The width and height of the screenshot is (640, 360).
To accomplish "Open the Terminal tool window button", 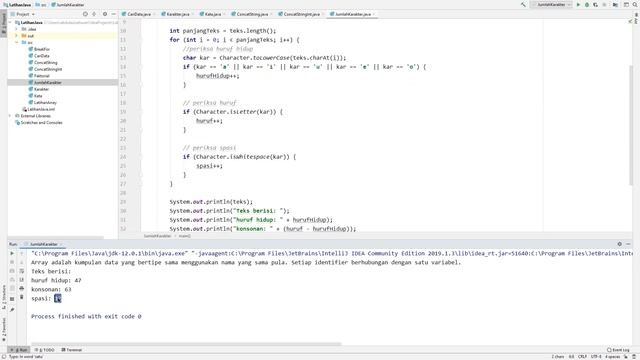I will pyautogui.click(x=72, y=350).
